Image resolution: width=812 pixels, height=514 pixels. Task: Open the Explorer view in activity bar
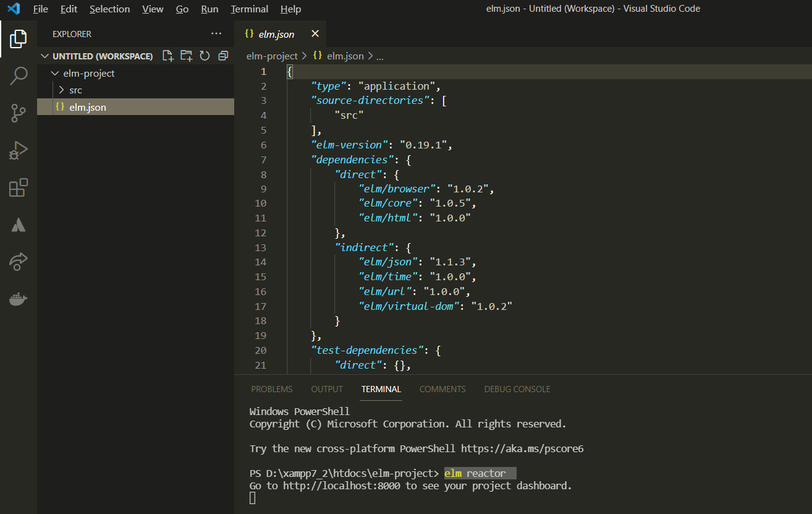pos(18,38)
